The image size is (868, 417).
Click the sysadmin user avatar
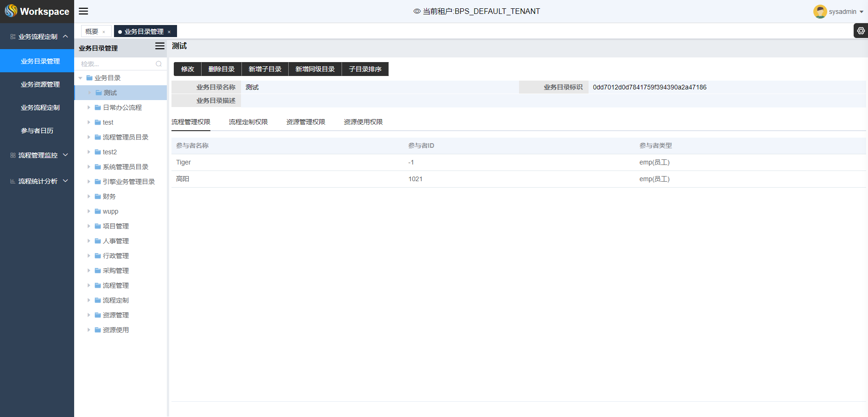(x=820, y=12)
